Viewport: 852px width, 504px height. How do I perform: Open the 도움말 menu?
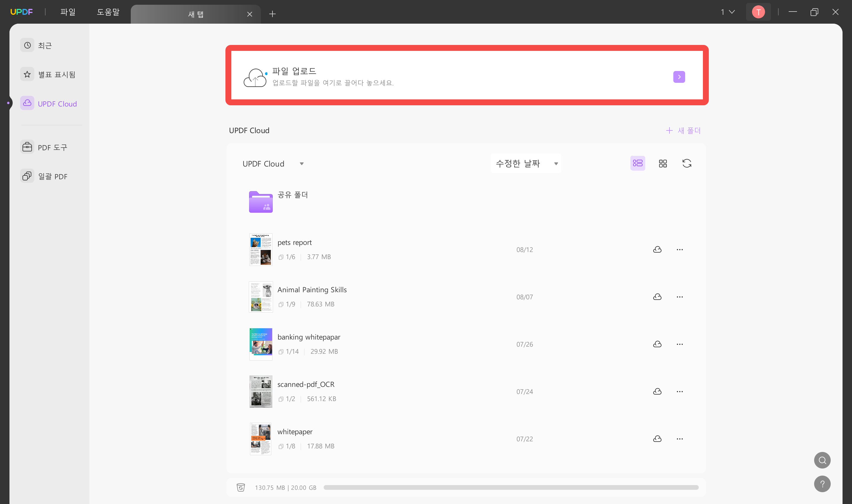[x=108, y=12]
